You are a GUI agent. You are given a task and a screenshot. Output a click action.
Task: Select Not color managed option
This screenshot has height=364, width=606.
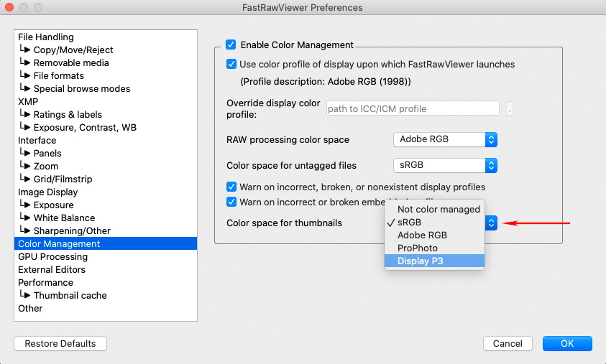coord(438,210)
